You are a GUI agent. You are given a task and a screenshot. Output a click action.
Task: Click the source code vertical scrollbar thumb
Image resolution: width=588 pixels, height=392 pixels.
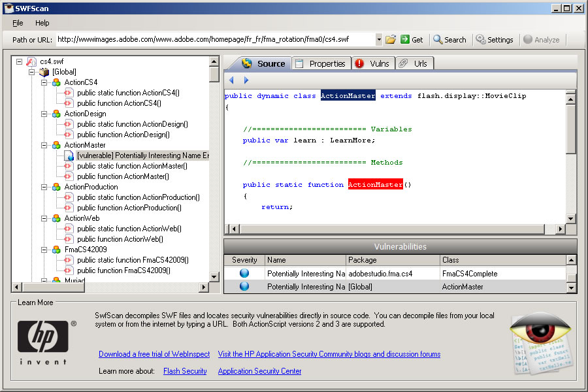[571, 129]
